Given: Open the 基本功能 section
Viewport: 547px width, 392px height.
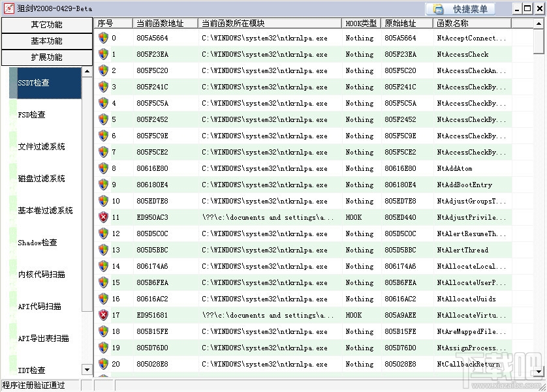Looking at the screenshot, I should coord(47,41).
